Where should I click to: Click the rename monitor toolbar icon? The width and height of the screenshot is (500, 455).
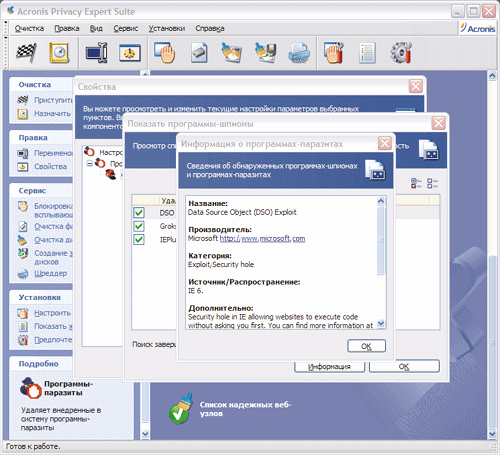(96, 53)
